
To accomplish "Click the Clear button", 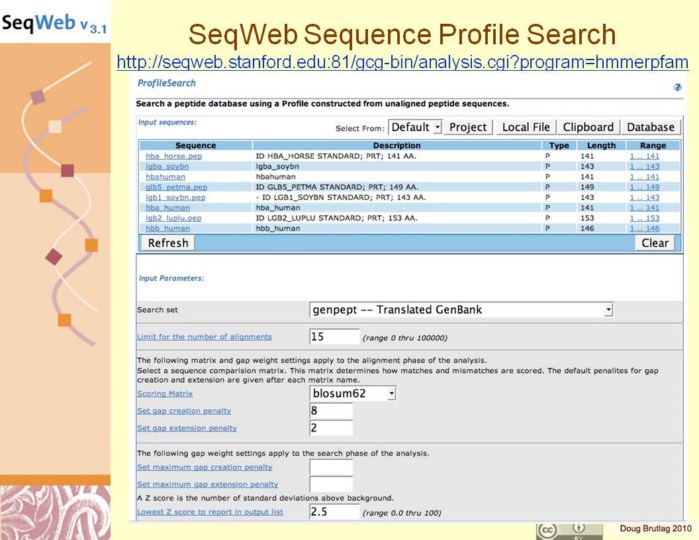I will [x=655, y=243].
